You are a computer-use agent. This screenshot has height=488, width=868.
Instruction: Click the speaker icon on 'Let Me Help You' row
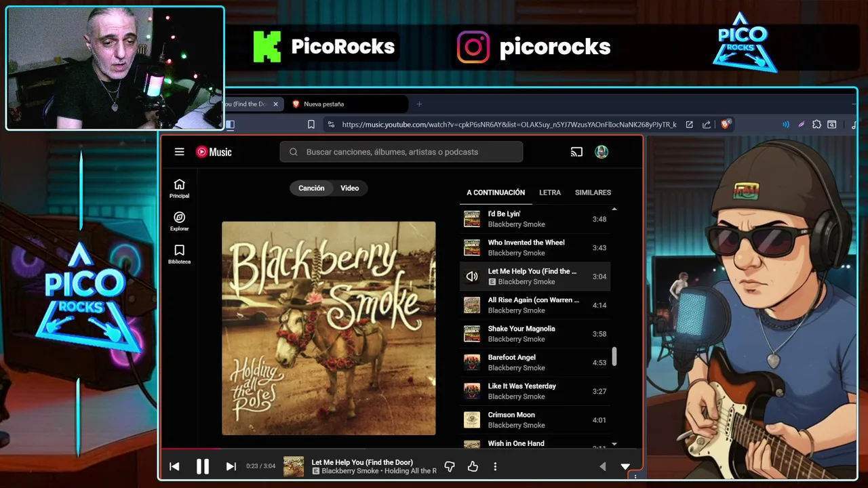[472, 277]
